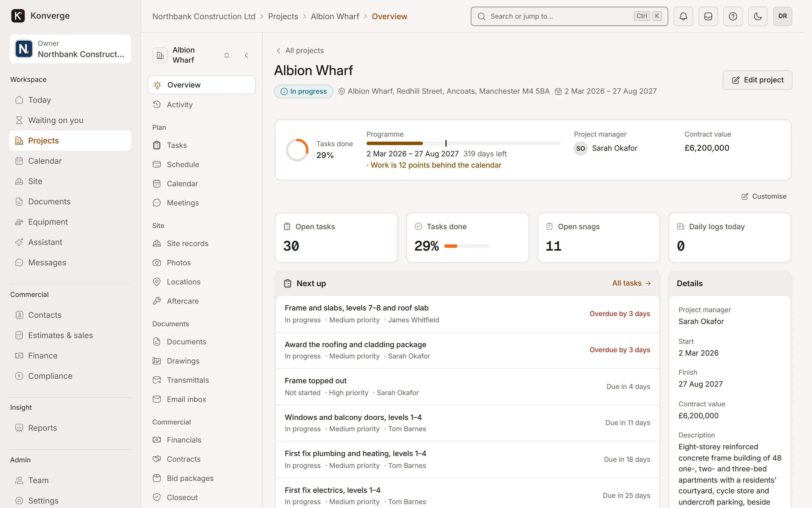The height and width of the screenshot is (508, 812).
Task: Open the Open snags card
Action: (599, 238)
